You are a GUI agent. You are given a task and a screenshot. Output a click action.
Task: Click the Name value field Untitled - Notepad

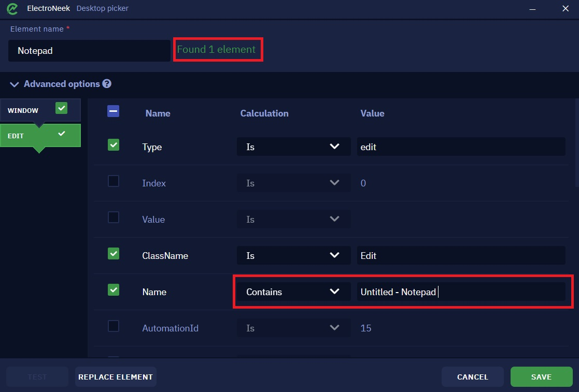tap(461, 292)
